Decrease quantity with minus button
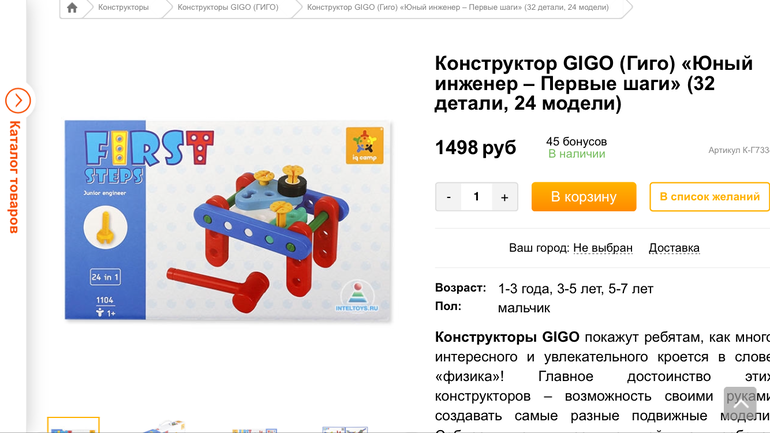This screenshot has height=433, width=770. [x=448, y=197]
